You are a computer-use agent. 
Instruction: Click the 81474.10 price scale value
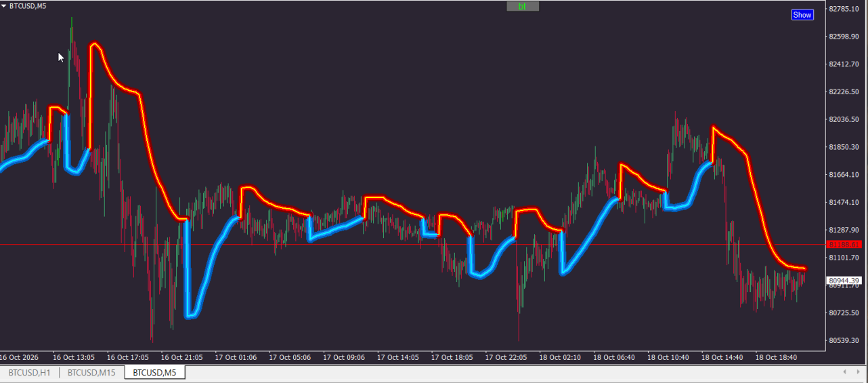[x=844, y=203]
